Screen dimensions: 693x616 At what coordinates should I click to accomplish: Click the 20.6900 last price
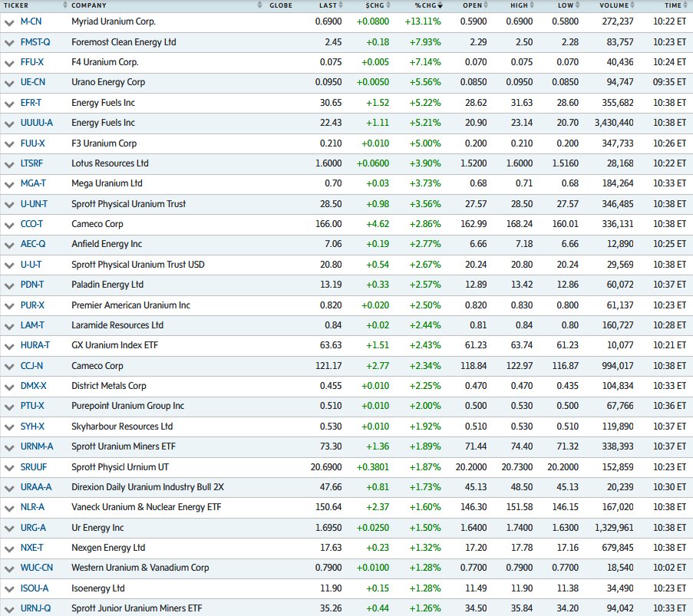[326, 466]
